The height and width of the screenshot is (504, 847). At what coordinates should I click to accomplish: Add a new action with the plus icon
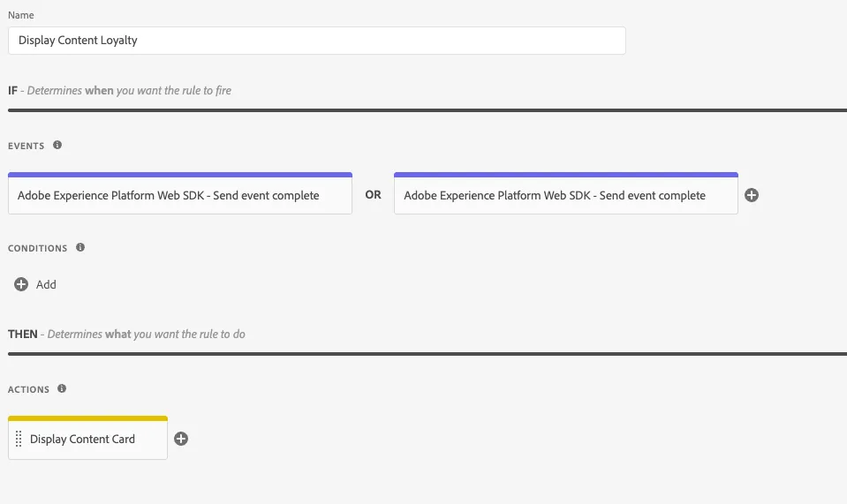tap(181, 439)
